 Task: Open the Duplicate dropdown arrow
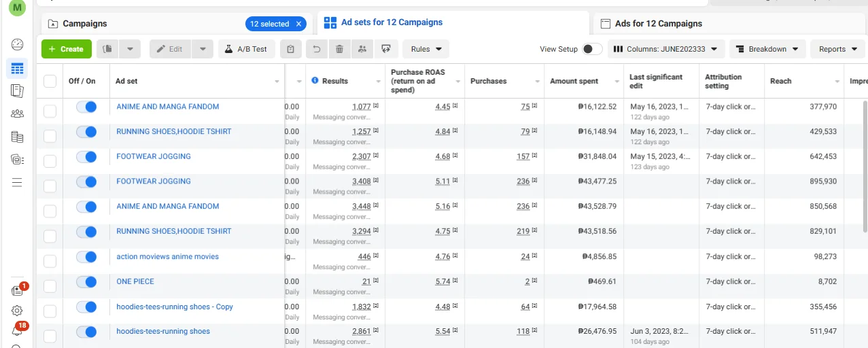click(x=130, y=49)
